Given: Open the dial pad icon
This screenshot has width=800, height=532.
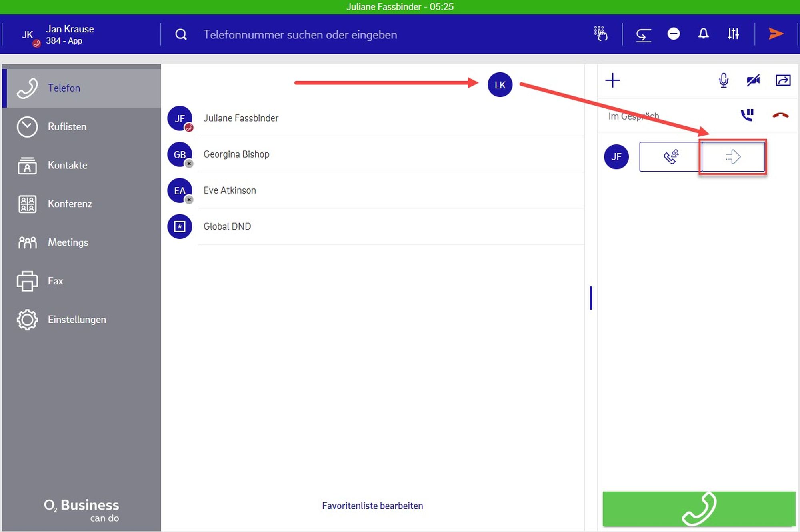Looking at the screenshot, I should point(600,34).
